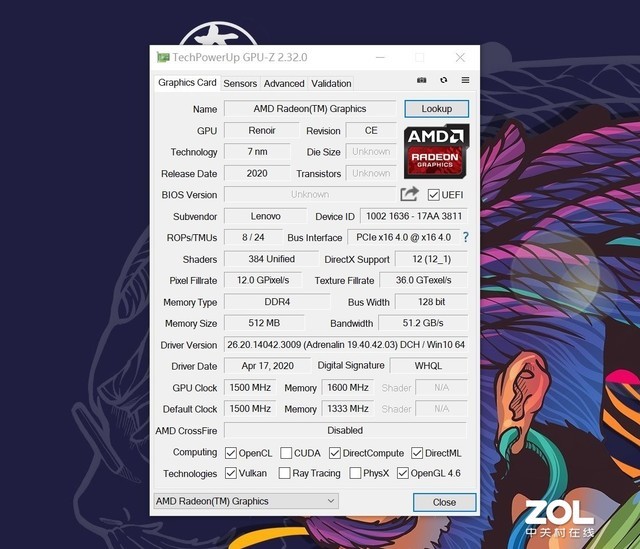Toggle the CUDA checkbox

[286, 453]
